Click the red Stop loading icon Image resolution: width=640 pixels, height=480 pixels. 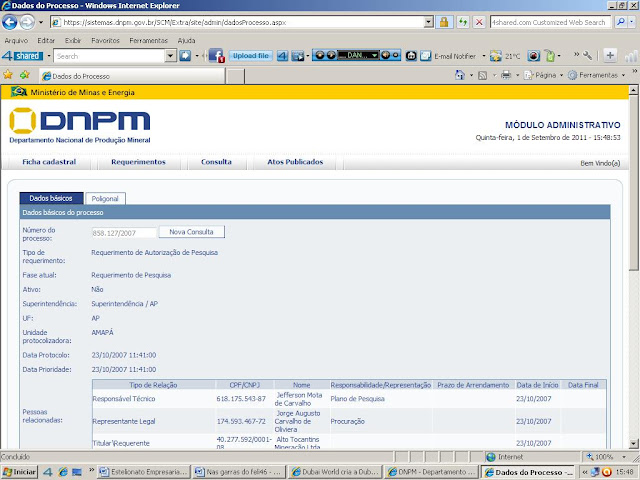pos(479,22)
